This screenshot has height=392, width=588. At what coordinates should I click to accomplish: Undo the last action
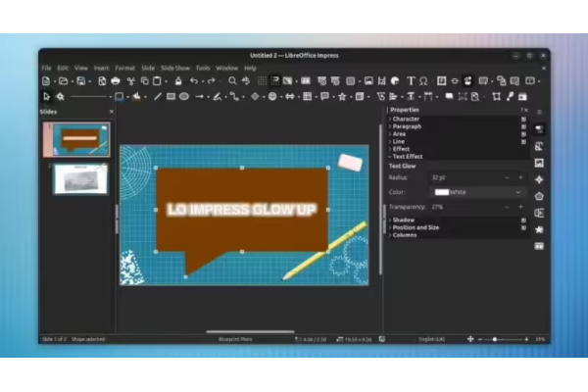point(194,81)
